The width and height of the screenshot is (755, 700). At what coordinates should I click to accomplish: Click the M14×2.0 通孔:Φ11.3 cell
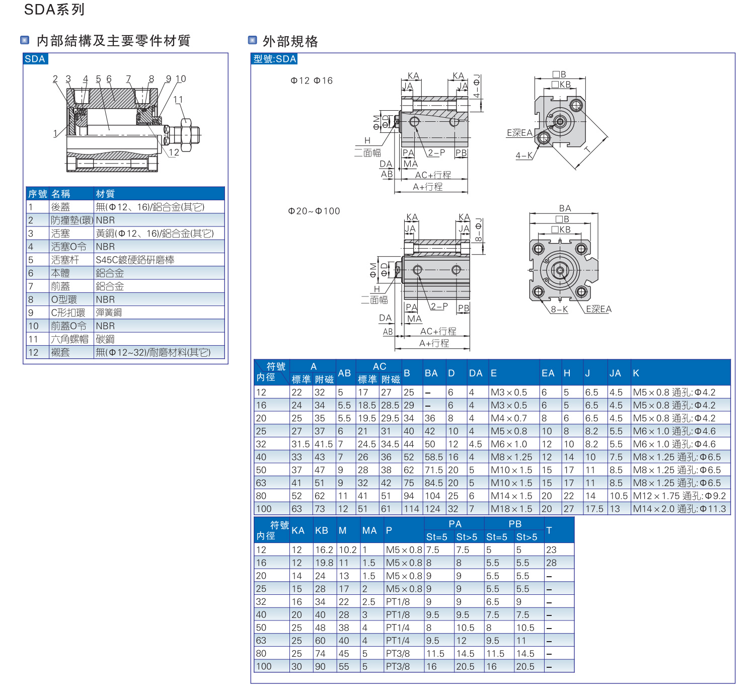click(679, 509)
